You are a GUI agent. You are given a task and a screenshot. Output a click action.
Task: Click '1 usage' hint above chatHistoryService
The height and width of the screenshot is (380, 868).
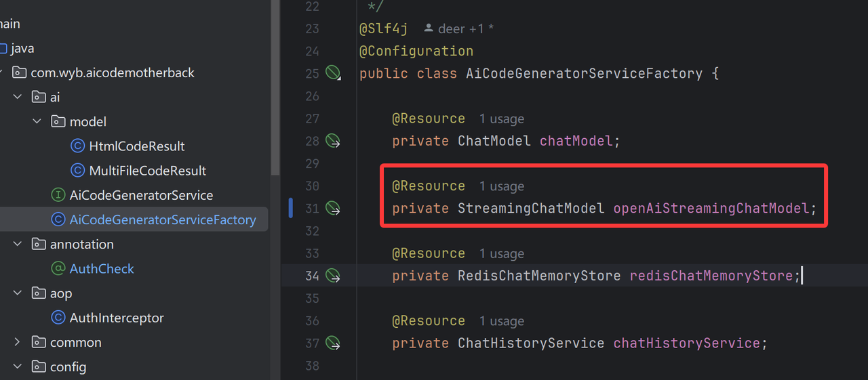[x=502, y=321]
